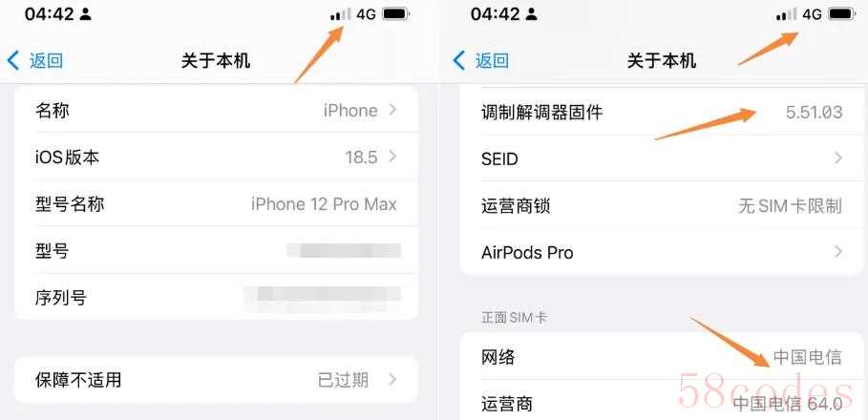Image resolution: width=868 pixels, height=420 pixels.
Task: Tap the right status bar battery icon
Action: pyautogui.click(x=841, y=14)
